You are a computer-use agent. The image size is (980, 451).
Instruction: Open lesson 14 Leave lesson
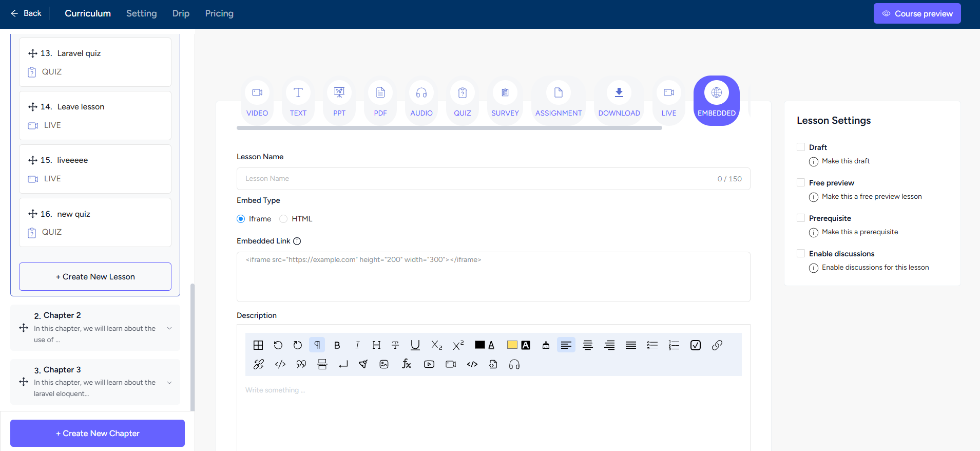[95, 116]
